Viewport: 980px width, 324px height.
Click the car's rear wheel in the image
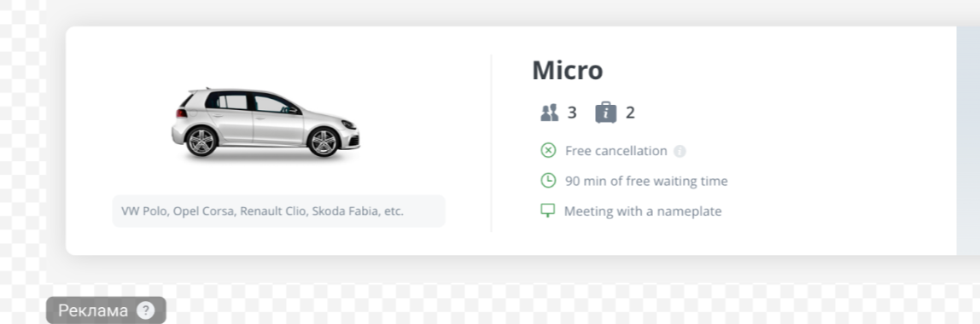[x=201, y=142]
